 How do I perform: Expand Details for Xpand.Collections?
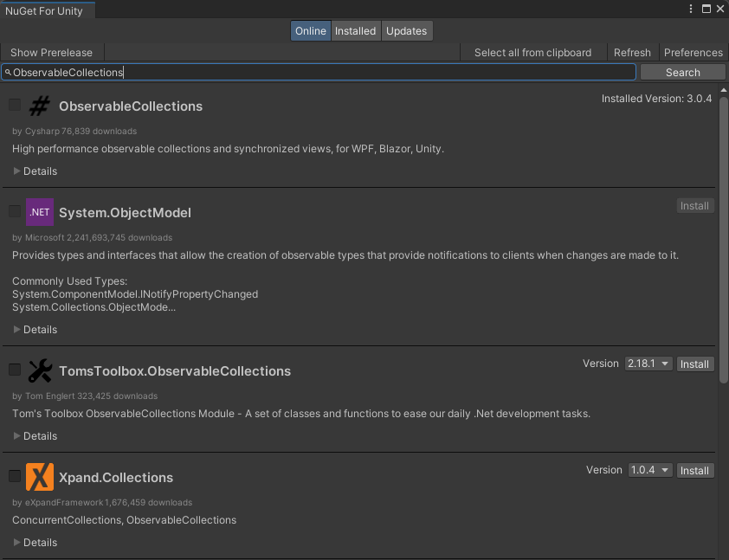(x=35, y=543)
